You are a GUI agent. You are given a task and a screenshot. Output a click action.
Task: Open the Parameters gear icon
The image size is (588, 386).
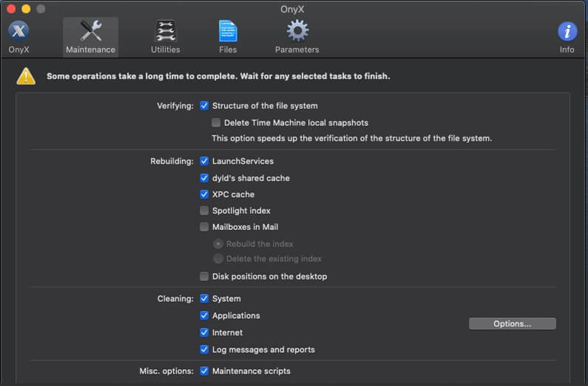297,31
